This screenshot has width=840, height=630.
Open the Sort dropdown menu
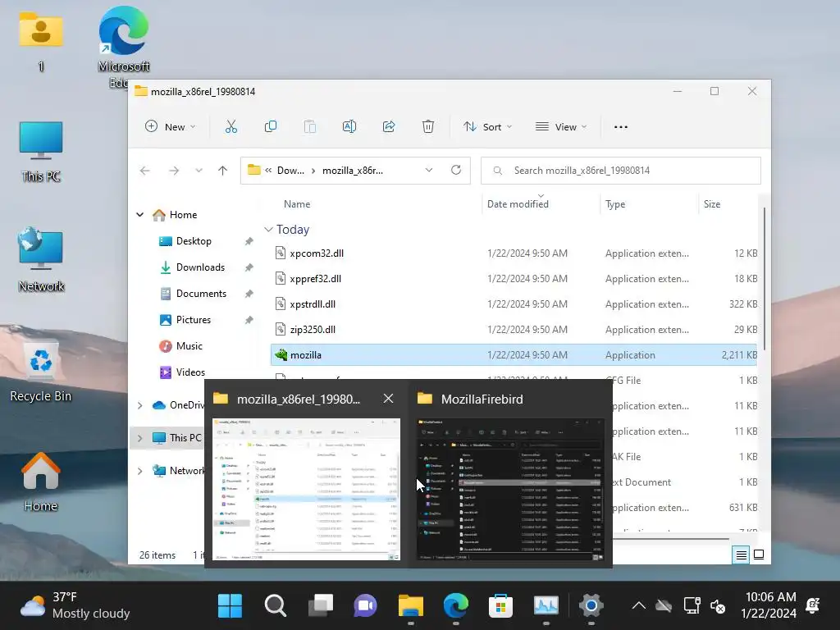click(x=487, y=127)
